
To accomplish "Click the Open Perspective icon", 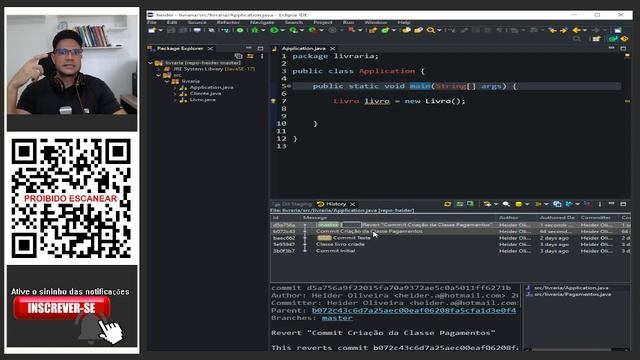I will [x=596, y=39].
